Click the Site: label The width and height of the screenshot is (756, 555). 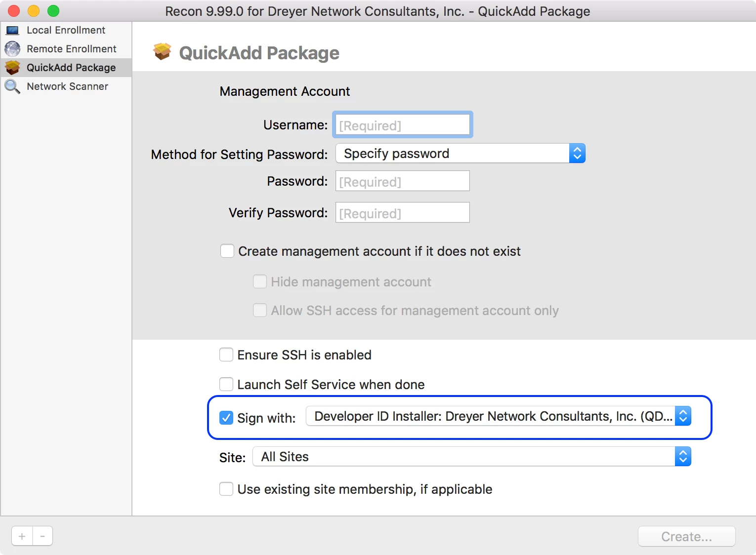(232, 458)
